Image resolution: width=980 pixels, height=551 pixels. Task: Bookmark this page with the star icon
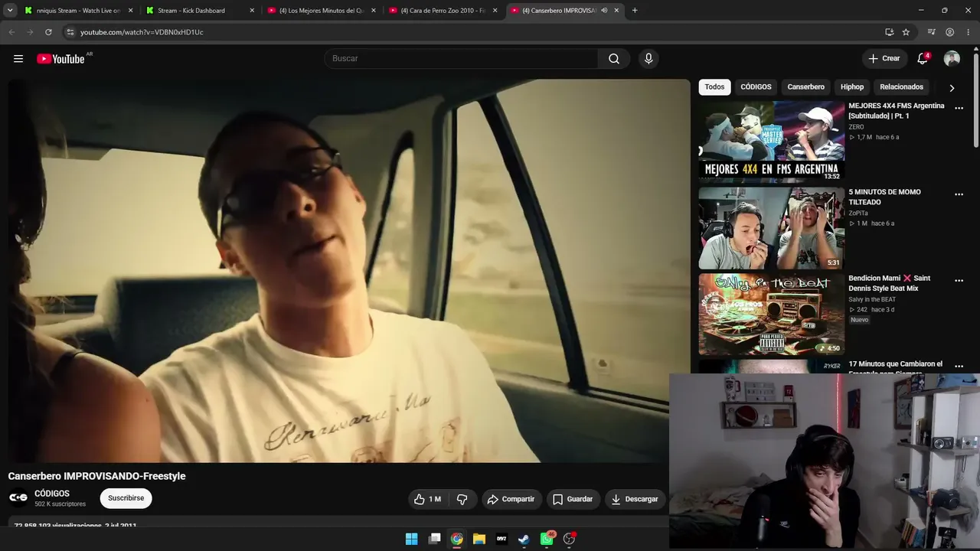pos(906,32)
